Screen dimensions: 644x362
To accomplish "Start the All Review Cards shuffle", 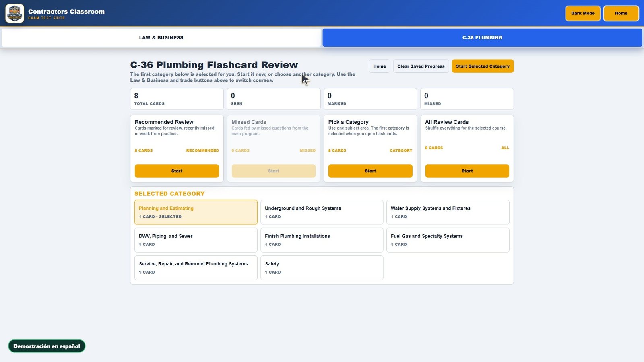I will 467,171.
